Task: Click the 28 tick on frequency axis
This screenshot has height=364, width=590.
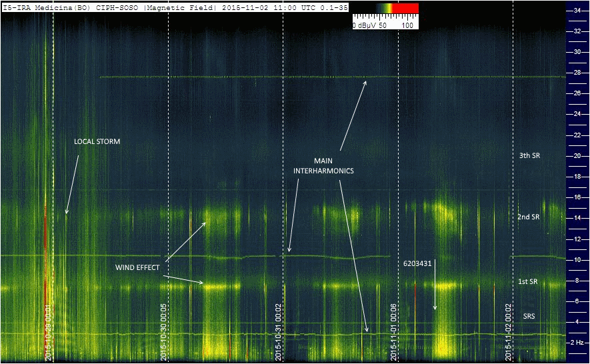Action: [x=577, y=73]
